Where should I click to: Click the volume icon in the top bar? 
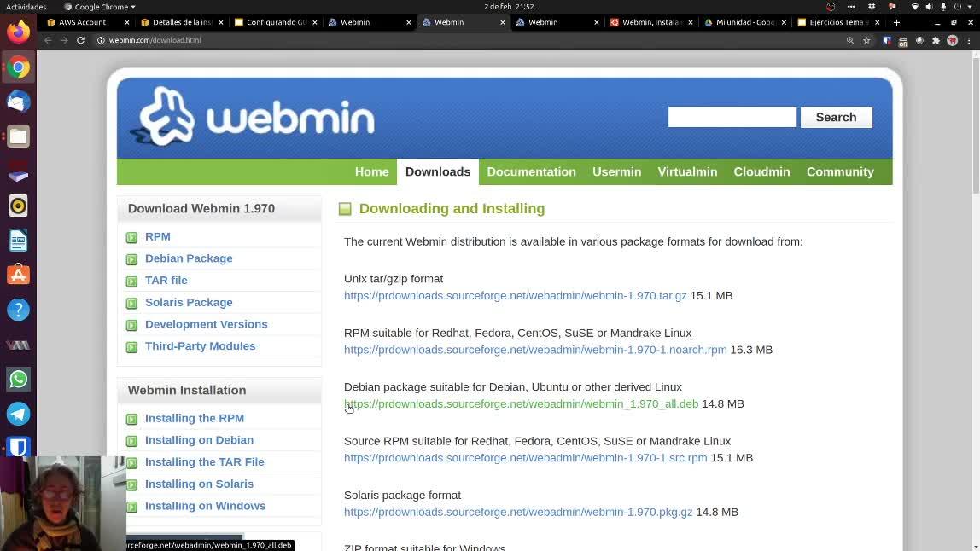point(930,7)
